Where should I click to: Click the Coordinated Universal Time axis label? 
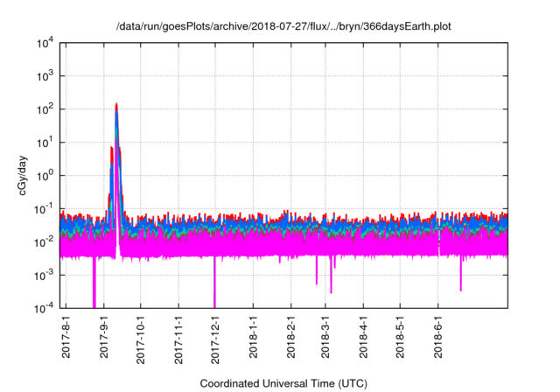click(284, 383)
